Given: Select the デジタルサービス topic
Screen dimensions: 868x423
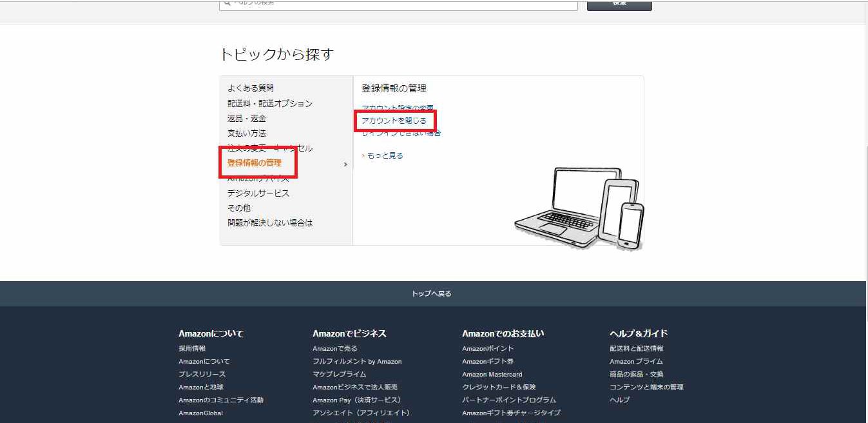Looking at the screenshot, I should (257, 193).
